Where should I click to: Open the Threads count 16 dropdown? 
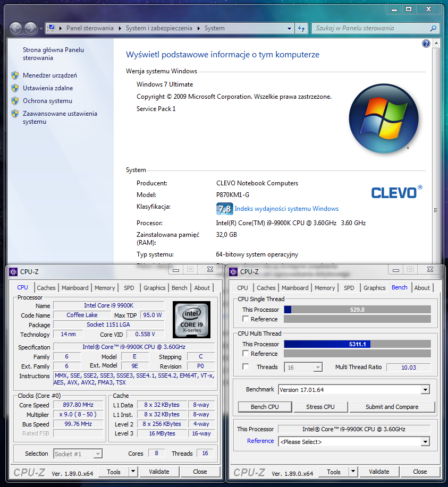(x=317, y=368)
